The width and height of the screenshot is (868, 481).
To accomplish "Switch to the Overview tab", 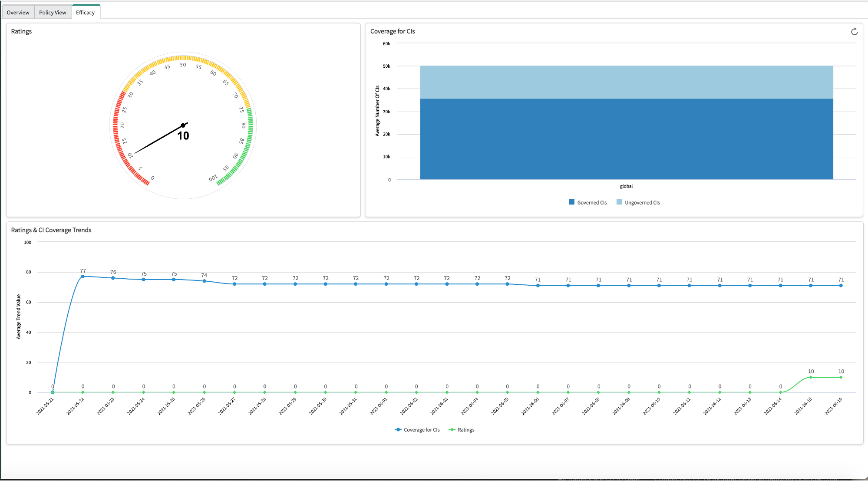I will click(18, 12).
